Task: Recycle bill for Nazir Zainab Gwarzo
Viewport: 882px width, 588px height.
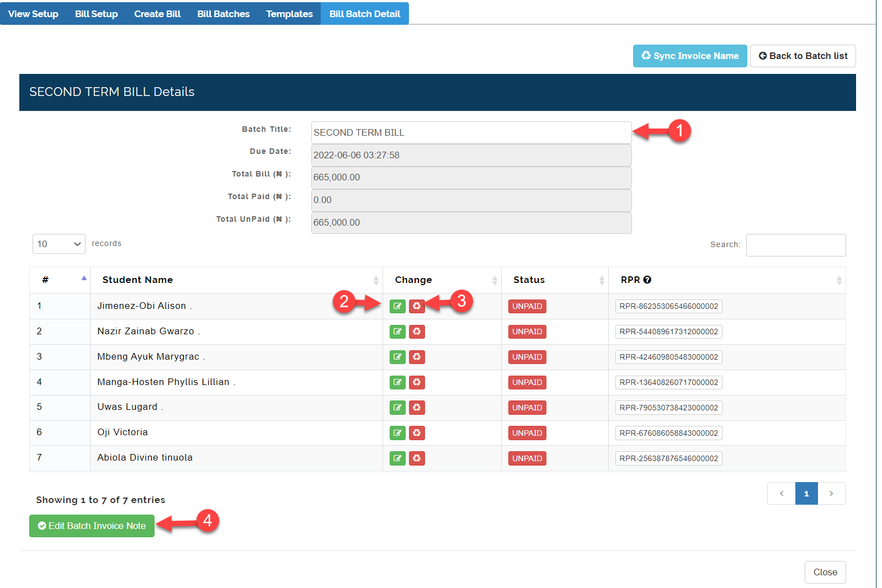Action: coord(417,332)
